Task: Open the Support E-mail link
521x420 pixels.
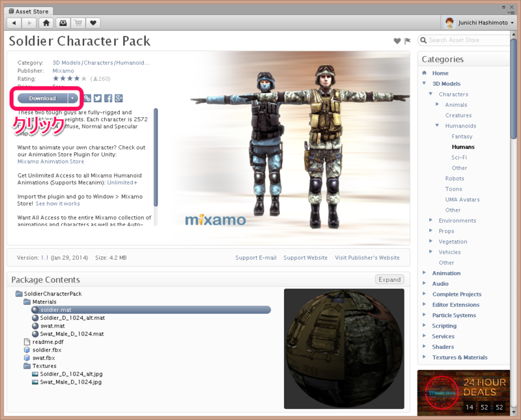Action: tap(256, 258)
